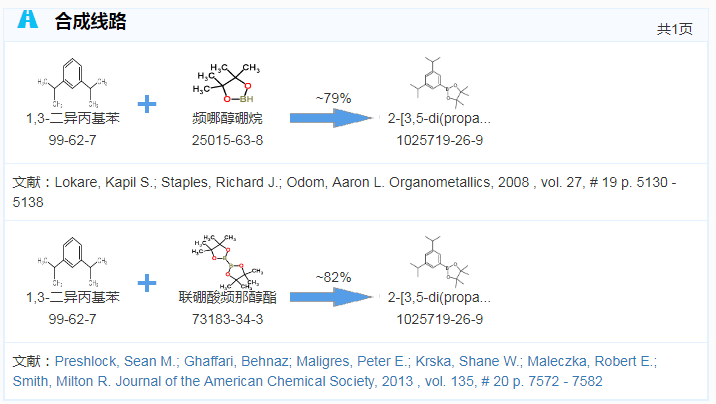Click the 共1页 page count label
This screenshot has height=404, width=716.
pos(674,29)
